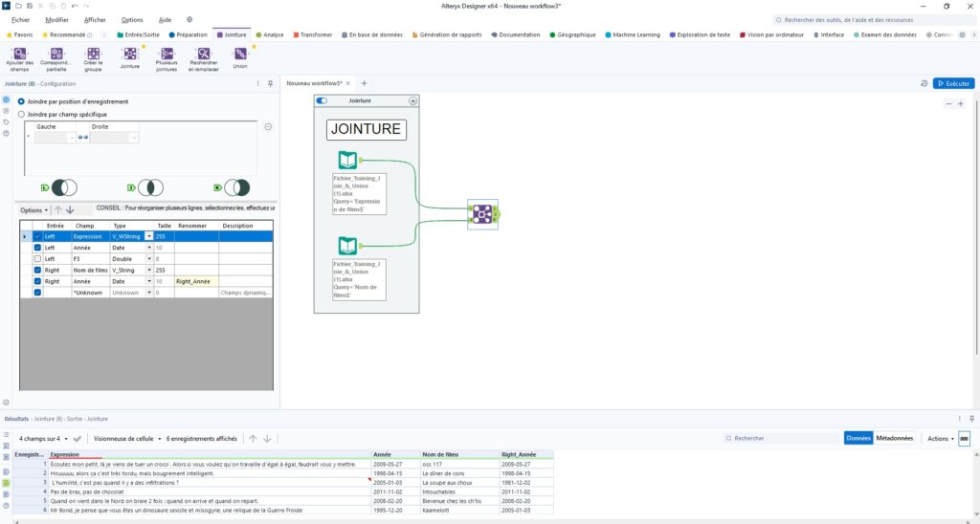Viewport: 980px width, 524px height.
Task: Open help icon in configuration sidebar
Action: [x=7, y=133]
